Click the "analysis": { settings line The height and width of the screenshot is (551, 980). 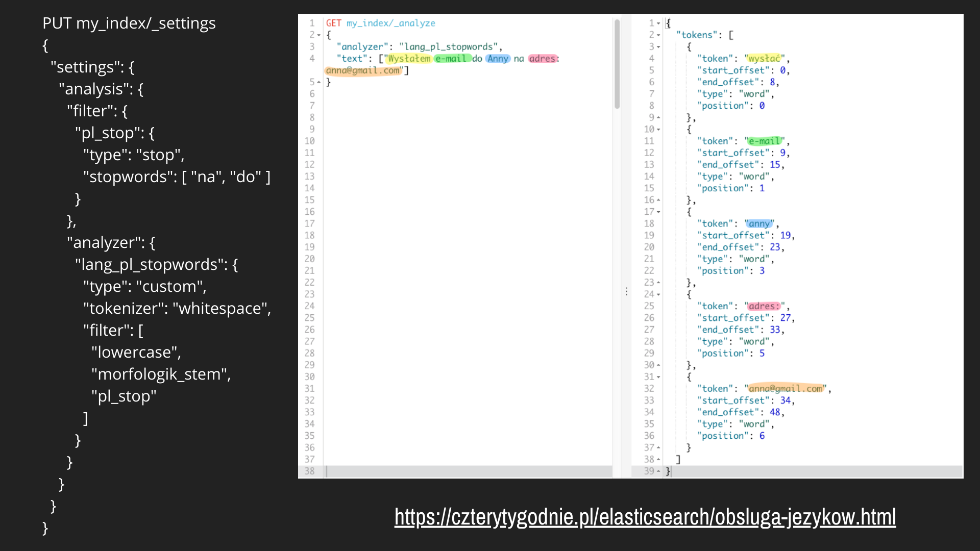pyautogui.click(x=101, y=89)
